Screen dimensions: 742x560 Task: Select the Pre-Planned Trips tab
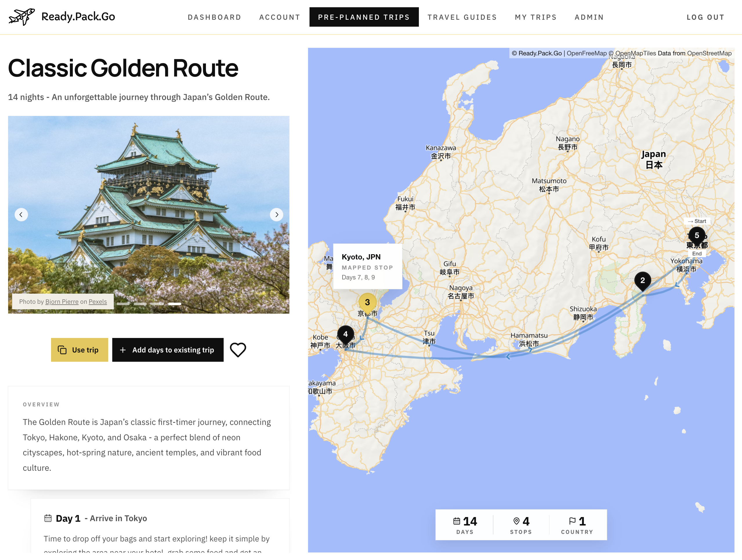pos(364,17)
